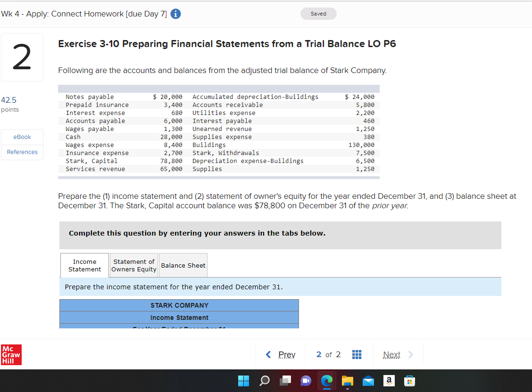Switch to the Balance Sheet tab
This screenshot has height=392, width=532.
coord(183,265)
